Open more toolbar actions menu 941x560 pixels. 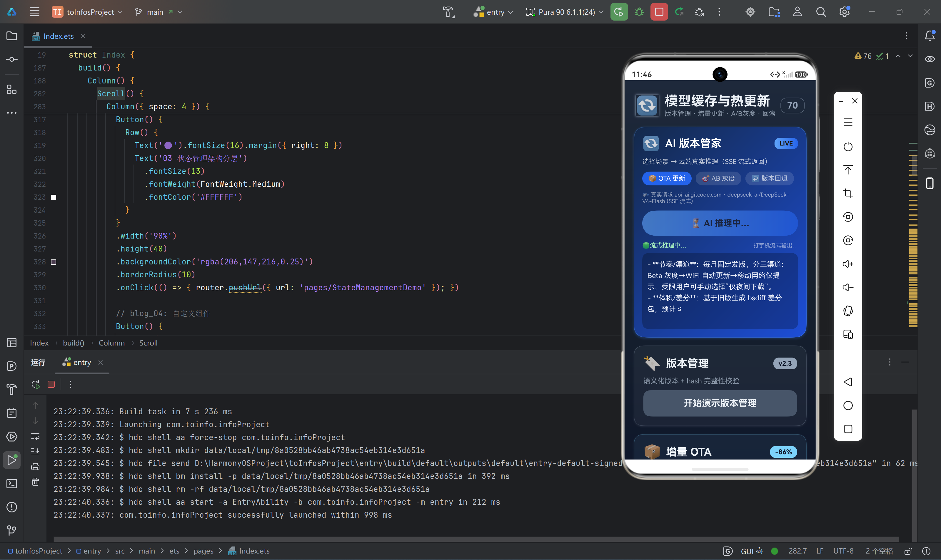[x=719, y=12]
